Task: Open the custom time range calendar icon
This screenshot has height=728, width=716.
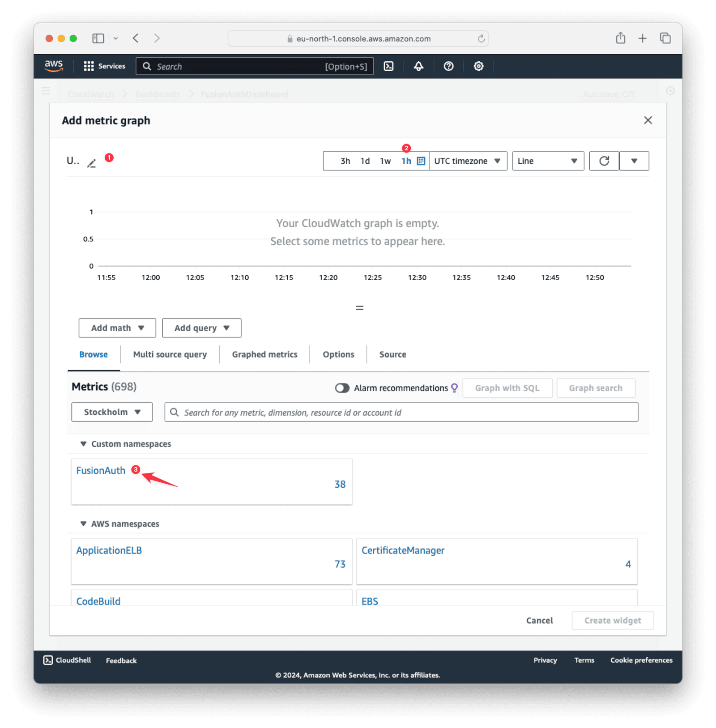Action: coord(421,161)
